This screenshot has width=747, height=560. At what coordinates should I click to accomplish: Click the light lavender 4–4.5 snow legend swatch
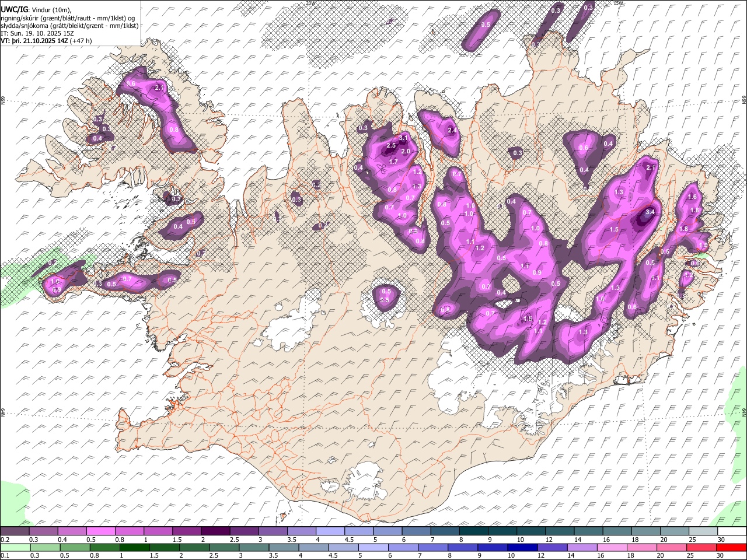point(329,531)
